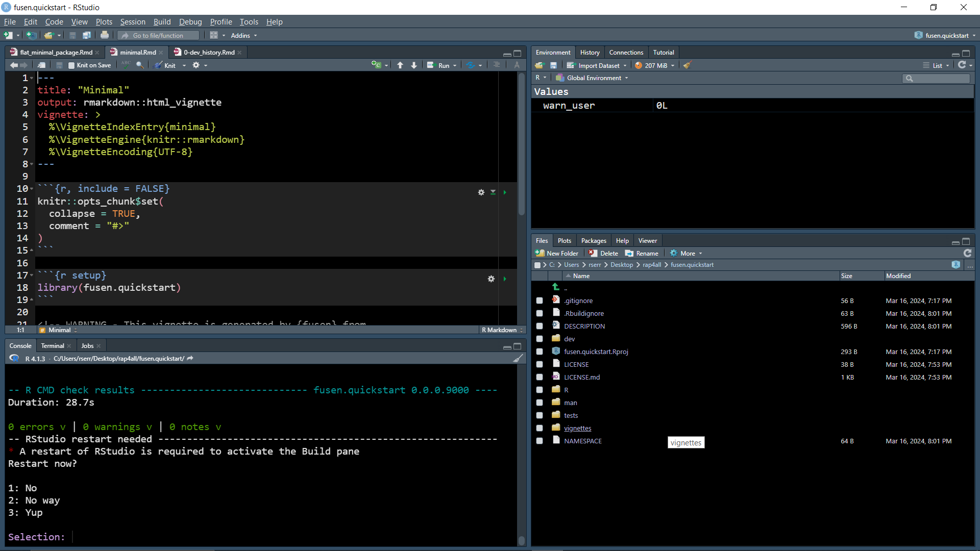Open the Import Dataset dropdown

[x=598, y=65]
